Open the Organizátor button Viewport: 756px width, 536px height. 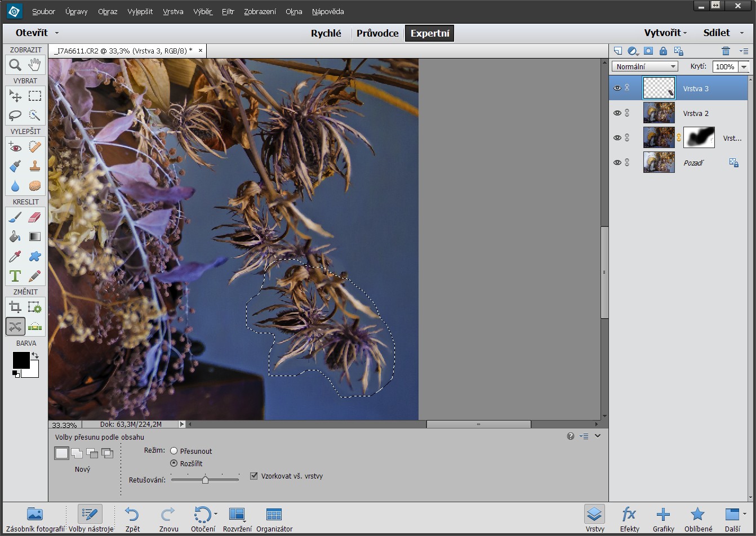pos(274,519)
